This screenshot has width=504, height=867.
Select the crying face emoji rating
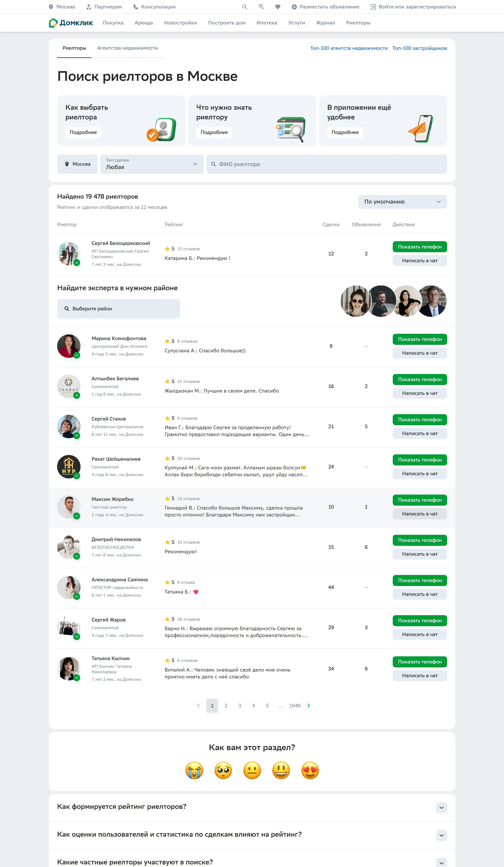pyautogui.click(x=194, y=770)
